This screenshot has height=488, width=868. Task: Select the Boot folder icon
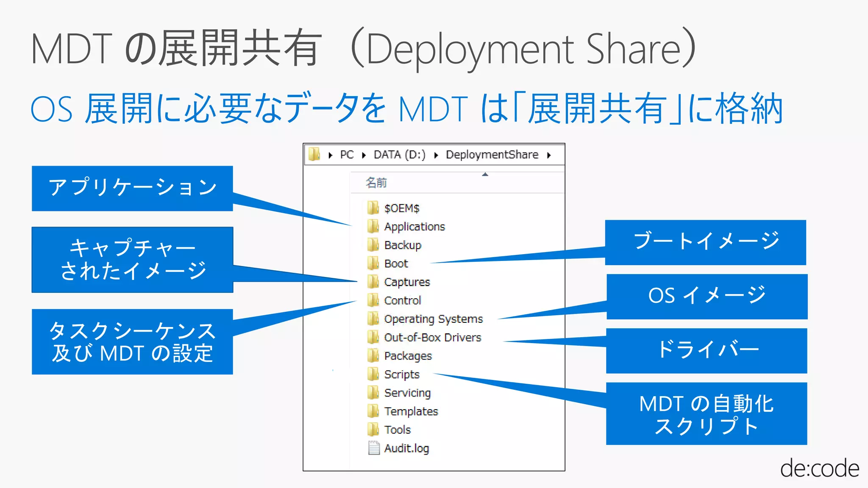pos(373,263)
